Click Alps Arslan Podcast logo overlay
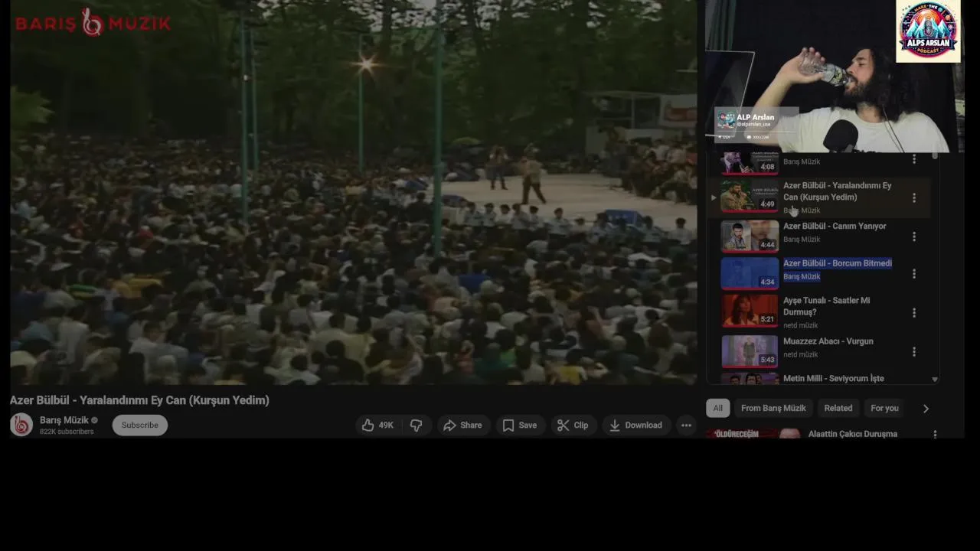 [928, 31]
